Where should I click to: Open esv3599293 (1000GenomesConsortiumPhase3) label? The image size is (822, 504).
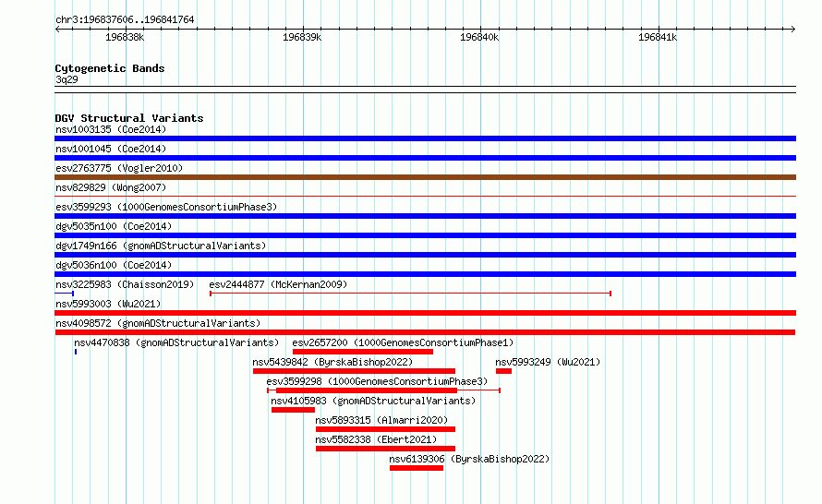(166, 207)
